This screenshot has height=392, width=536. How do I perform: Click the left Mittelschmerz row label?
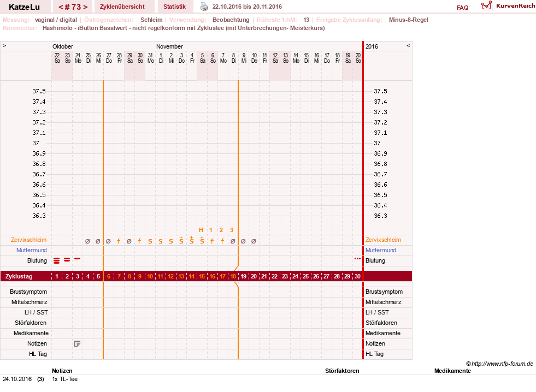[x=29, y=302]
